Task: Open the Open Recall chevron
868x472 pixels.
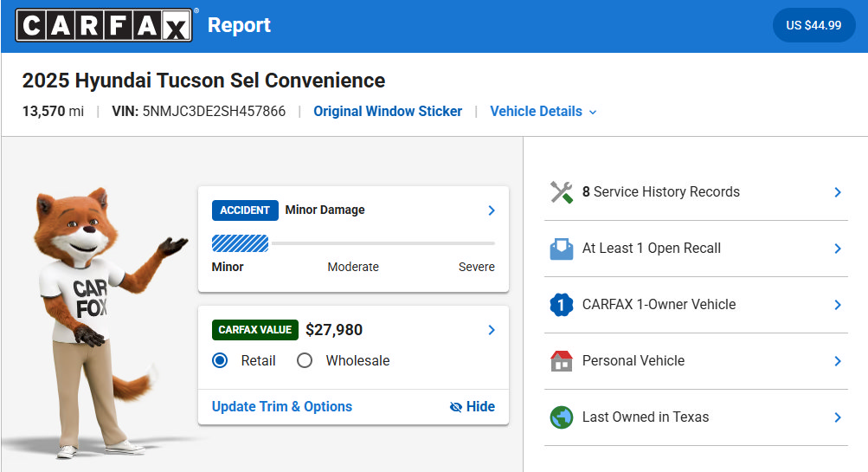Action: pyautogui.click(x=838, y=249)
